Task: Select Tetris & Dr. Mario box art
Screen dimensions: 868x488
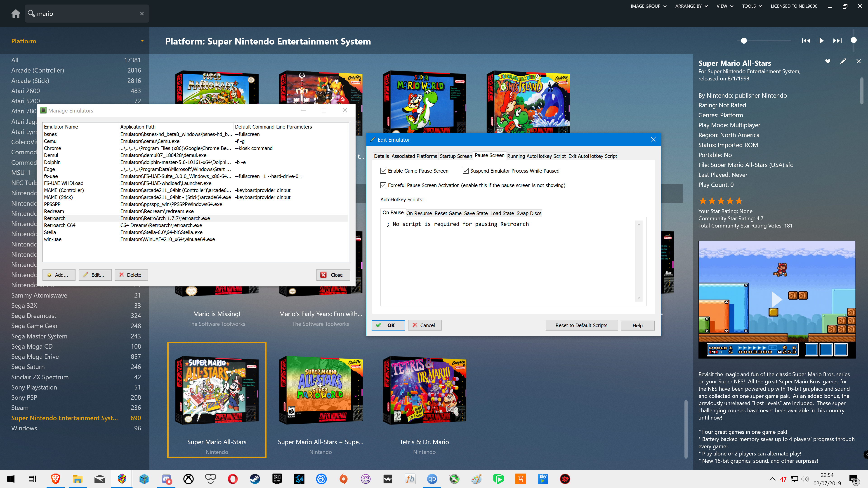Action: pyautogui.click(x=424, y=390)
